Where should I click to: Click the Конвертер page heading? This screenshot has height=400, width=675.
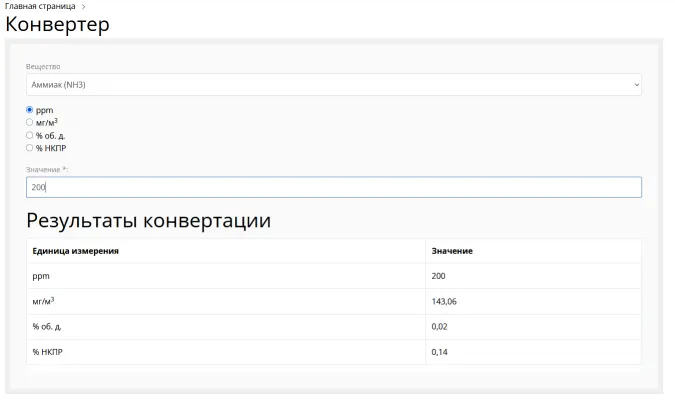(57, 24)
